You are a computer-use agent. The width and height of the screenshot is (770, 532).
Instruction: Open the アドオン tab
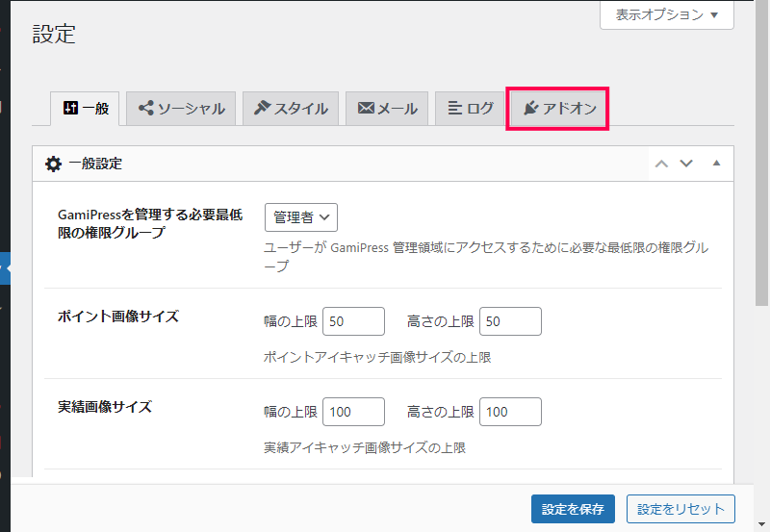coord(559,109)
